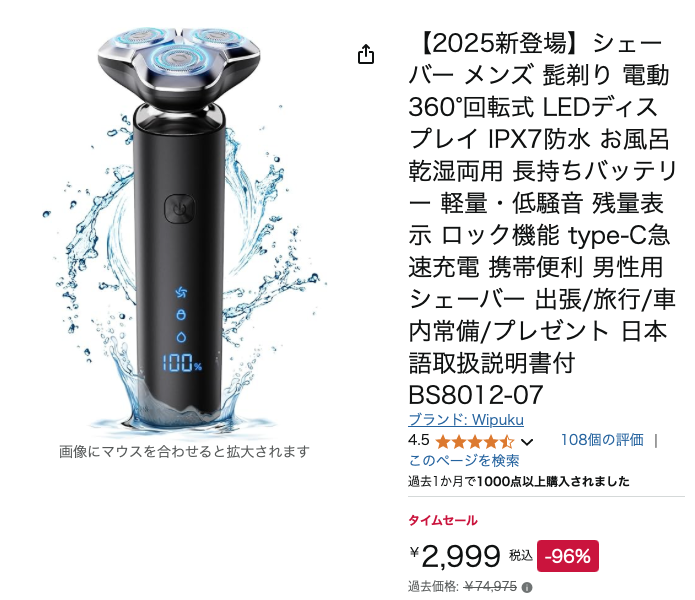Click the power button on the shaver image
Viewport: 695px width, 600px height.
click(180, 208)
